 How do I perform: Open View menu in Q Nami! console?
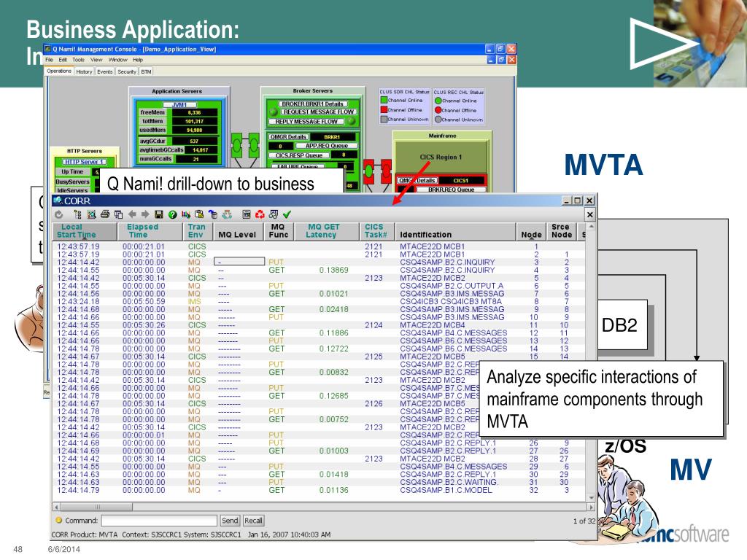pyautogui.click(x=96, y=60)
